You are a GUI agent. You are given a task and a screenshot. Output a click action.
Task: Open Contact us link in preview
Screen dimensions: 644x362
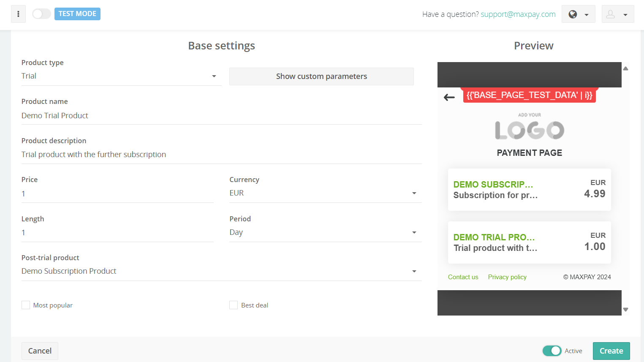pos(463,277)
